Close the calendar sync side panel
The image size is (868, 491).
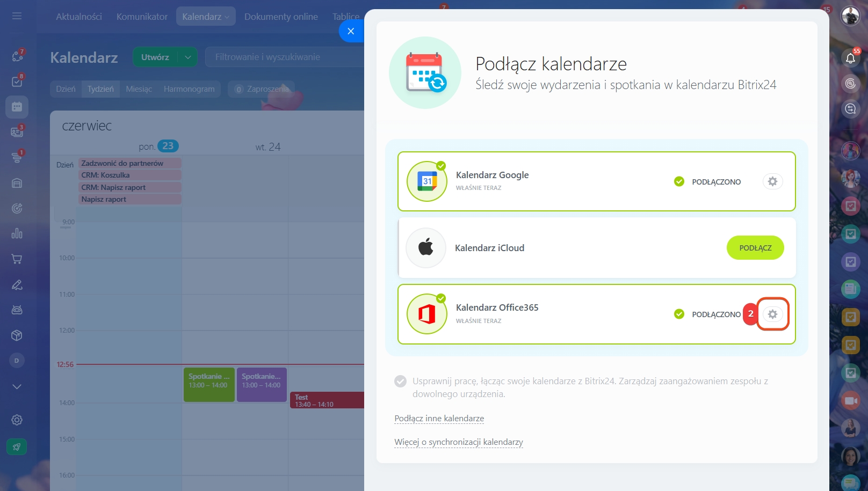tap(351, 31)
